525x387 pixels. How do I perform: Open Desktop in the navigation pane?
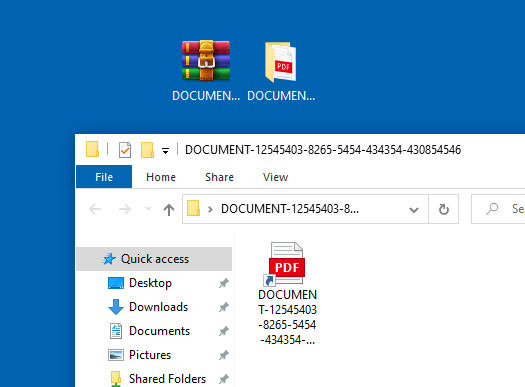150,283
